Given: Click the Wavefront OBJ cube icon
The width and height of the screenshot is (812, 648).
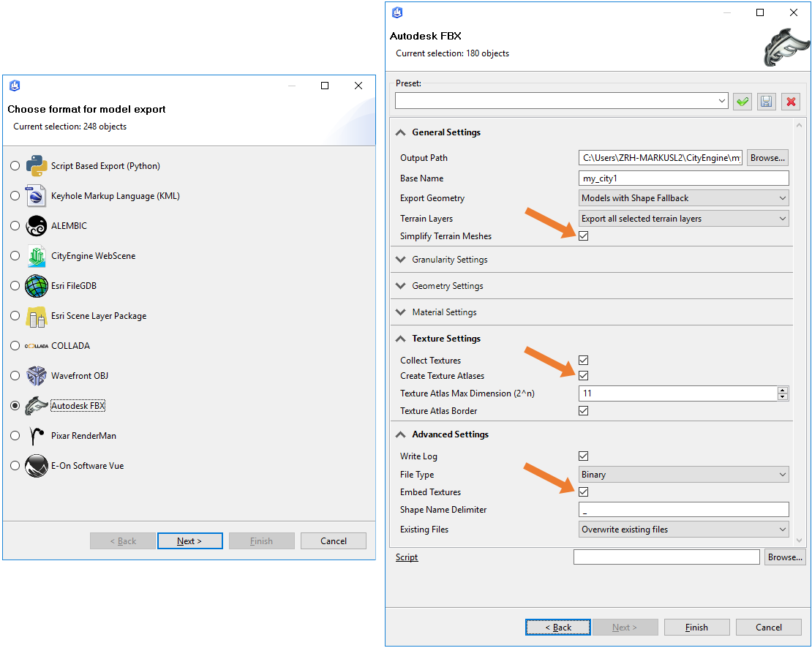Looking at the screenshot, I should [x=37, y=376].
